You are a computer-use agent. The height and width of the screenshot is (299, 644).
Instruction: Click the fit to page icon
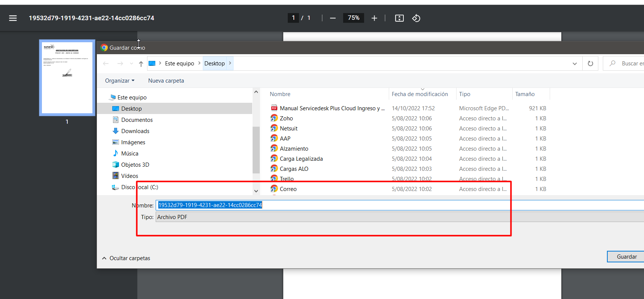click(399, 18)
